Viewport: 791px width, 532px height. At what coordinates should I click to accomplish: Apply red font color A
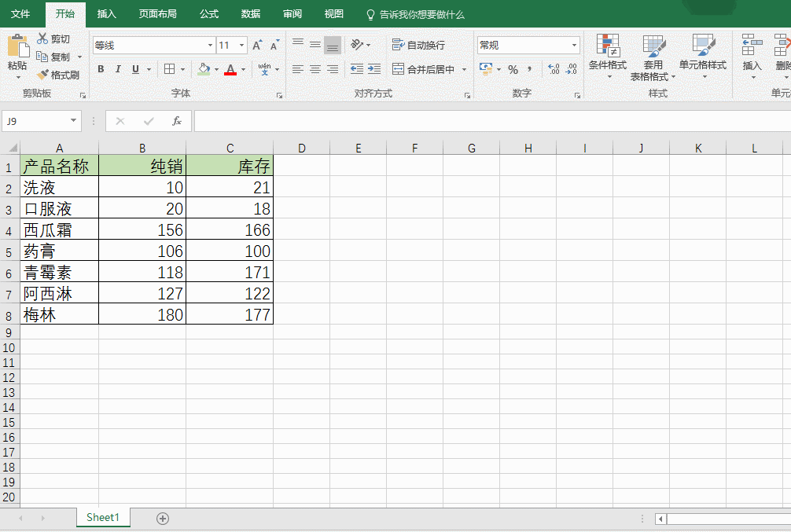tap(230, 69)
